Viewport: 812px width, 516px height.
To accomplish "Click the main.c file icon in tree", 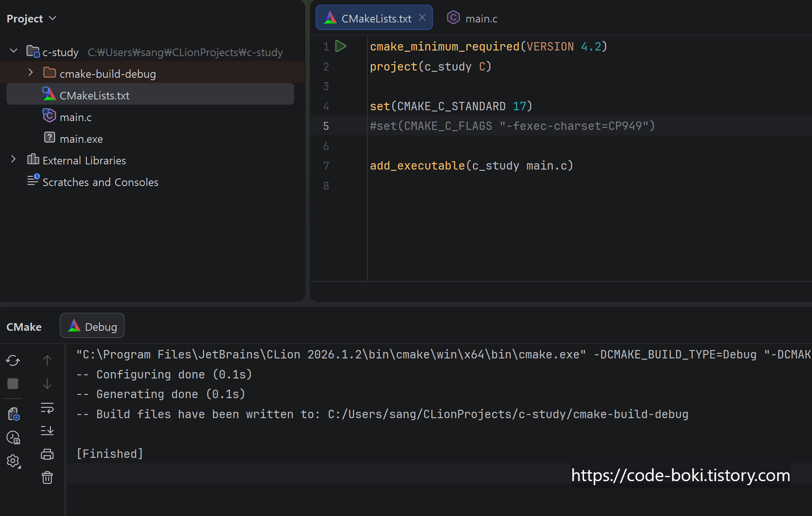I will click(49, 115).
